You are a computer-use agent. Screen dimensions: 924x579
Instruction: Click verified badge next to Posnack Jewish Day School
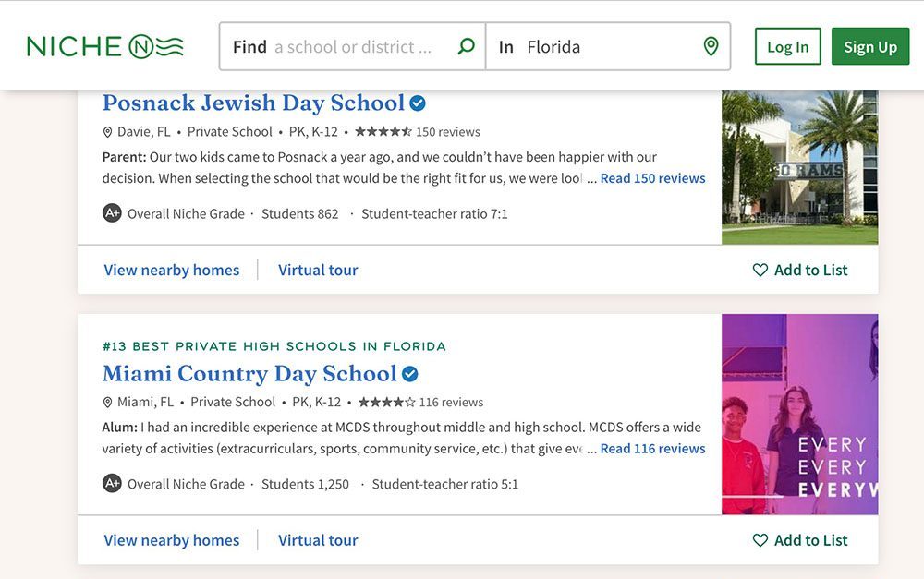(418, 103)
